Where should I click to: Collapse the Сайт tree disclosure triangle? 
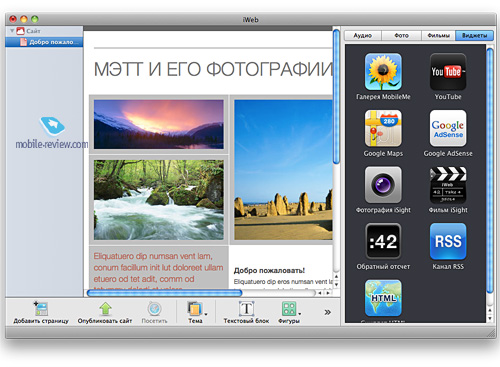(x=12, y=31)
